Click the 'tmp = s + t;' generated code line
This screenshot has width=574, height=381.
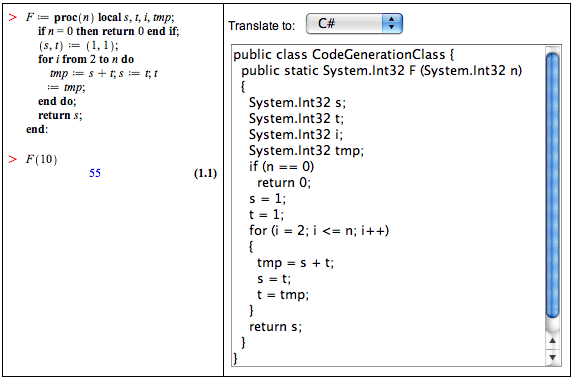[295, 263]
